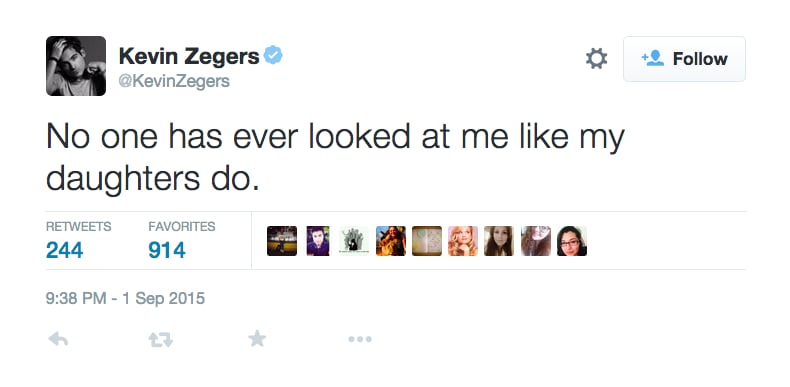Screen dimensions: 790x387
Task: Select the tweet text about daughters
Action: 335,158
